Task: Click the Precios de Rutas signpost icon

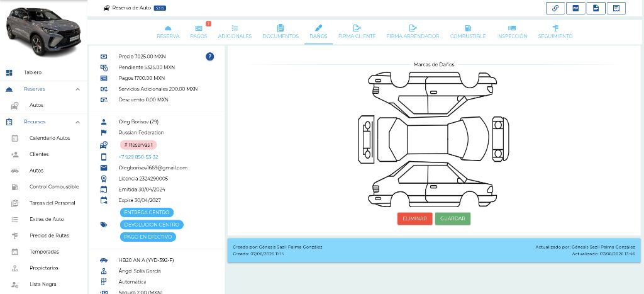Action: tap(15, 235)
